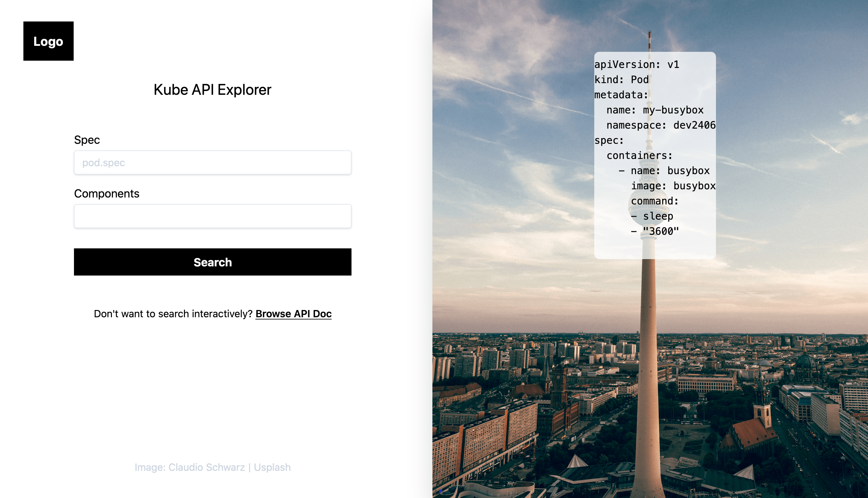Click "Don't want to search interactively?" text
This screenshot has width=868, height=498.
[x=173, y=314]
